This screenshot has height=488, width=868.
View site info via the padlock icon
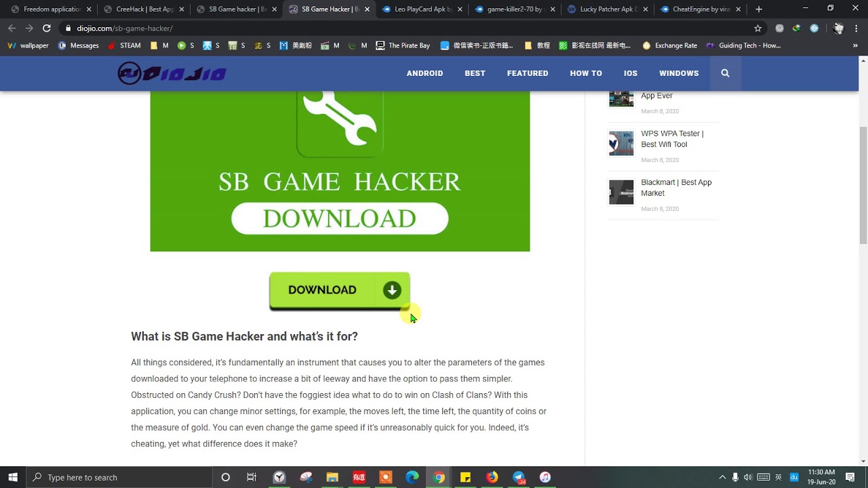[x=68, y=28]
